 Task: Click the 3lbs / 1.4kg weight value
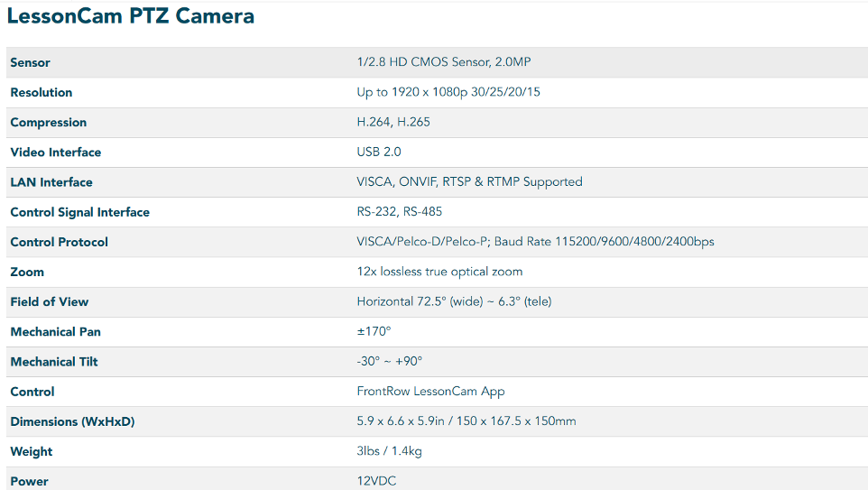[x=389, y=451]
